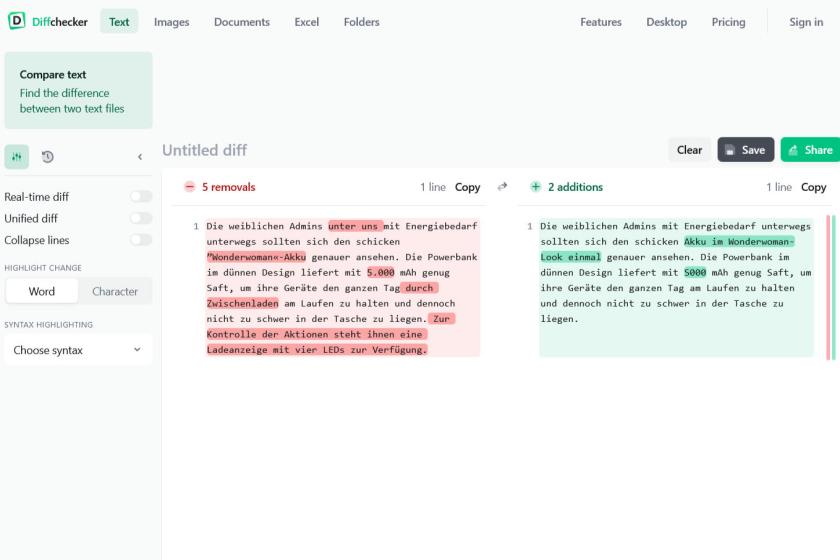This screenshot has width=840, height=560.
Task: Click the '2 additions' label
Action: point(575,187)
